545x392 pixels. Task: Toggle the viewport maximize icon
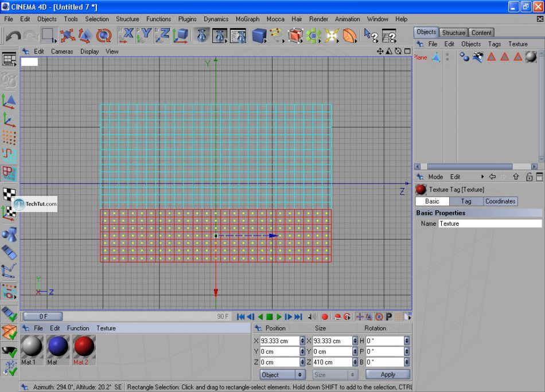(407, 52)
